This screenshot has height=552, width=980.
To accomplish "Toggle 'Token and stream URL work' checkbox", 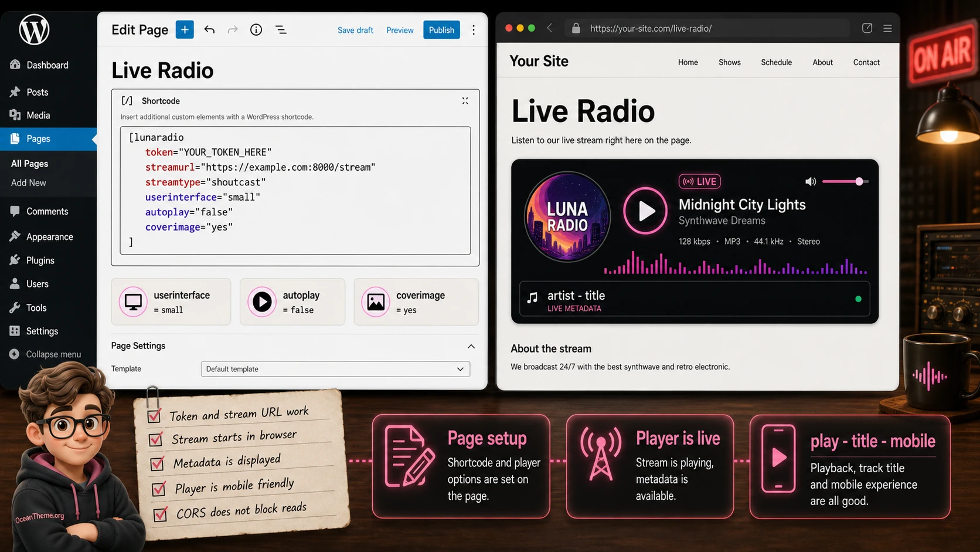I will pos(154,416).
